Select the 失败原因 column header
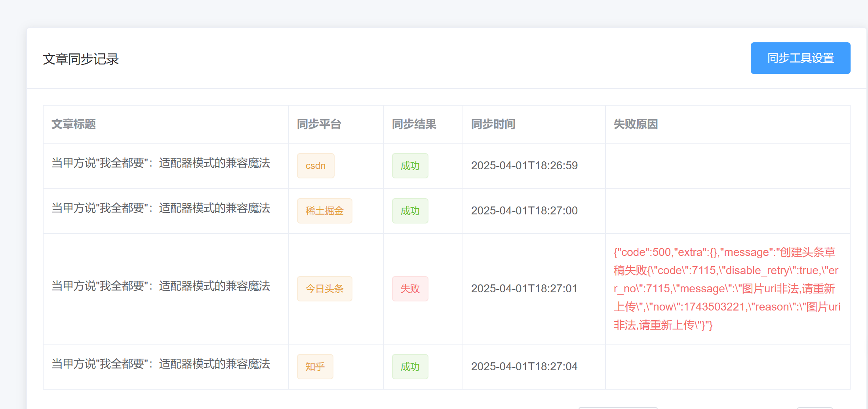Screen dimensions: 868x409 [x=636, y=124]
